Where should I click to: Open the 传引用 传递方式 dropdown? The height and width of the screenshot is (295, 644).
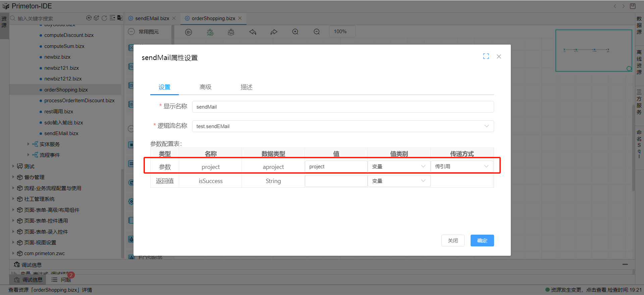point(462,167)
